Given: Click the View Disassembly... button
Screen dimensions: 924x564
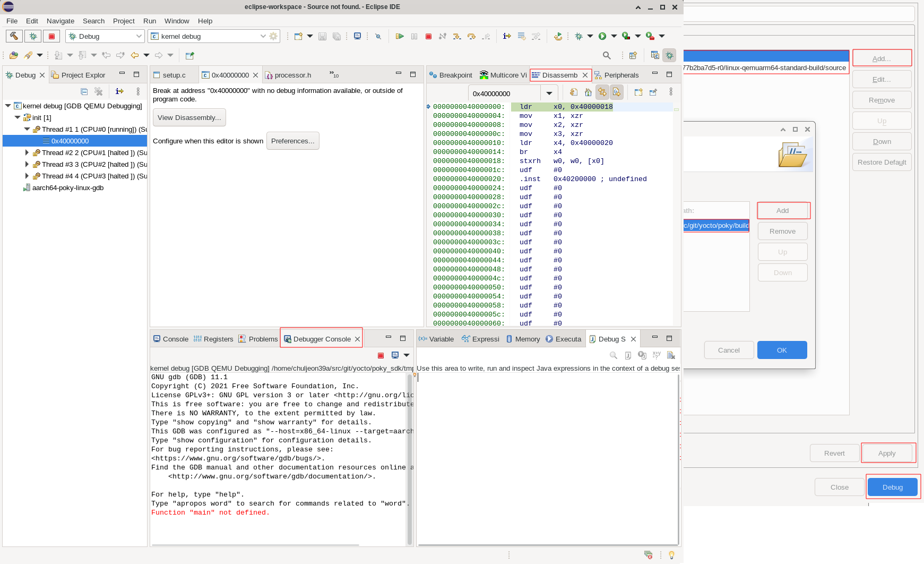Looking at the screenshot, I should (x=189, y=117).
